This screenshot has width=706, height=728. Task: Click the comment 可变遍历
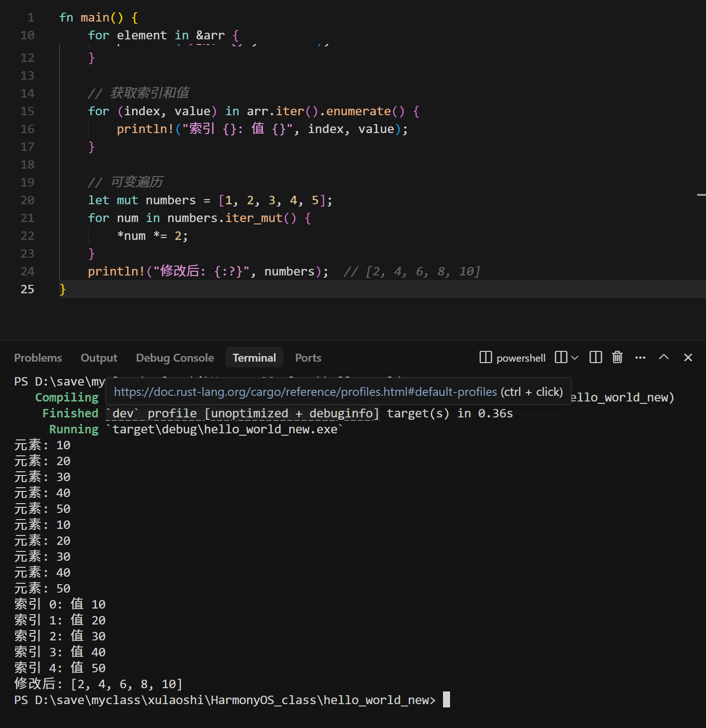coord(125,182)
